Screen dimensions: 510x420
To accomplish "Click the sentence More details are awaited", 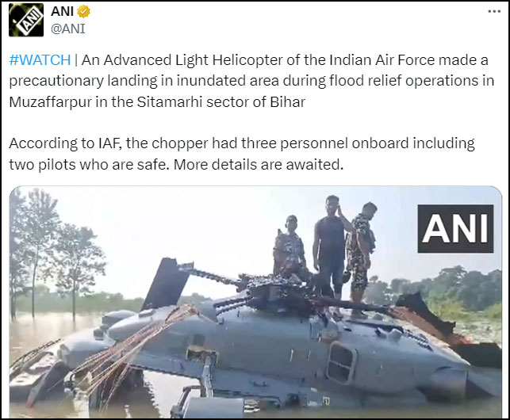I will [259, 165].
